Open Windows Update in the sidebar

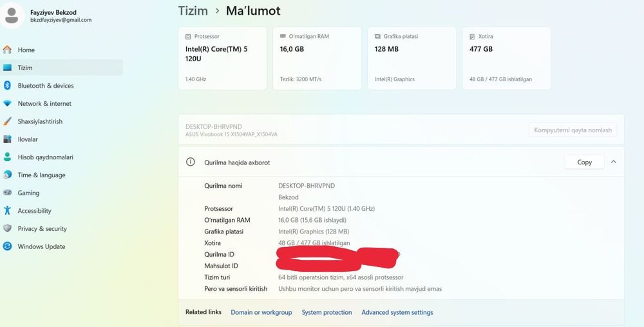[41, 246]
